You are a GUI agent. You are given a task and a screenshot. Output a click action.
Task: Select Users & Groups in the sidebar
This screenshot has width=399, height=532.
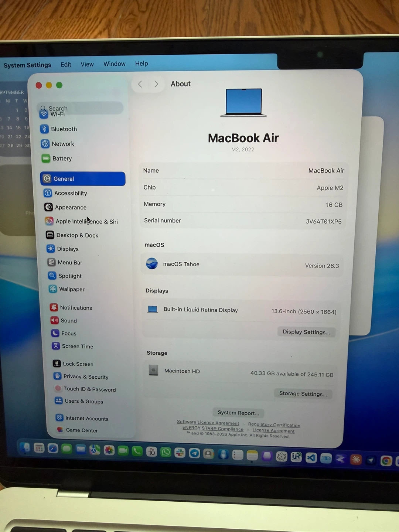click(x=79, y=401)
